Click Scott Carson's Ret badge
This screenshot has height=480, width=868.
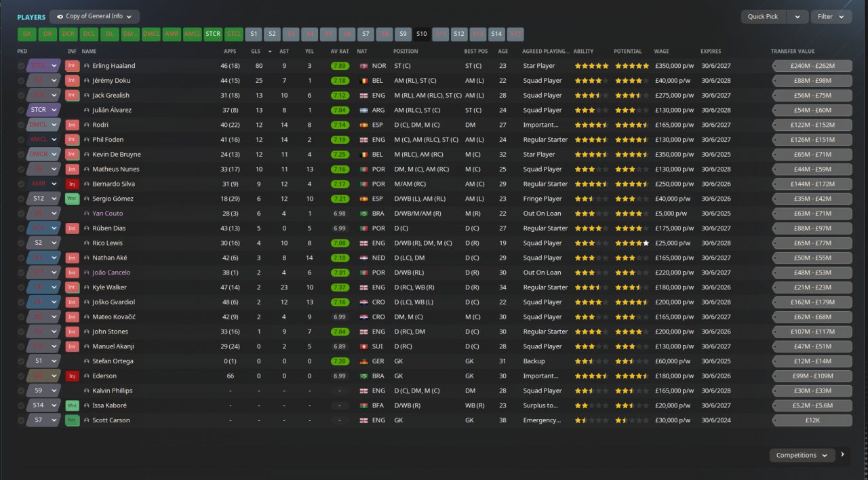tap(72, 420)
